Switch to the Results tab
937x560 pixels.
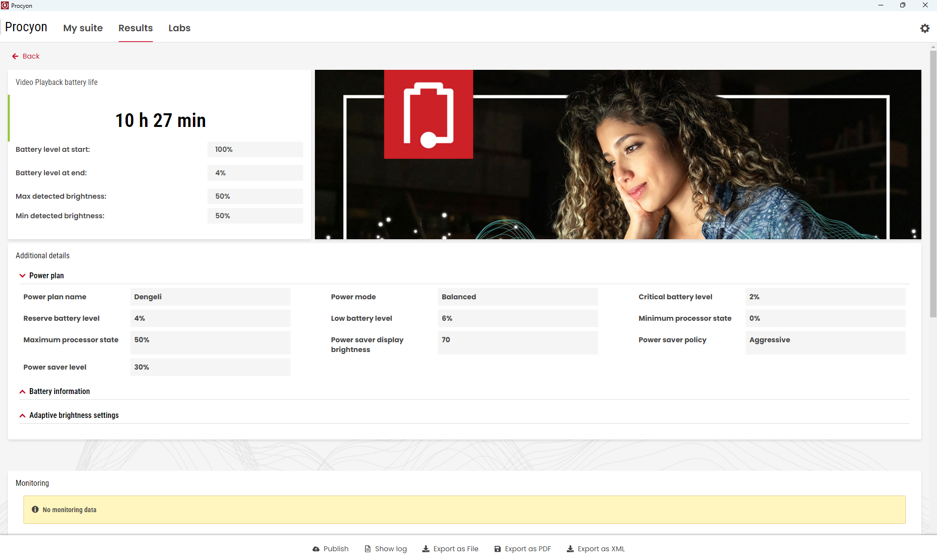point(136,28)
